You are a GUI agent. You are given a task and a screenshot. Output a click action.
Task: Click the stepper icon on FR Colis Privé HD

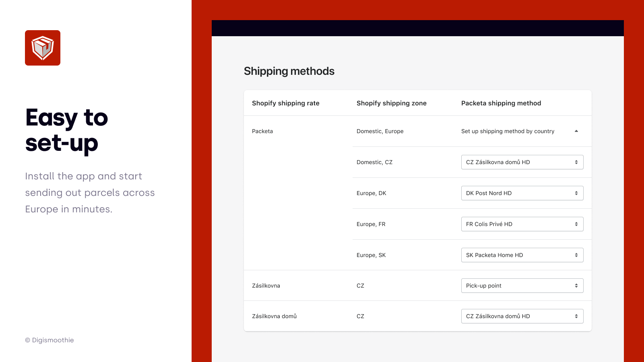coord(576,224)
